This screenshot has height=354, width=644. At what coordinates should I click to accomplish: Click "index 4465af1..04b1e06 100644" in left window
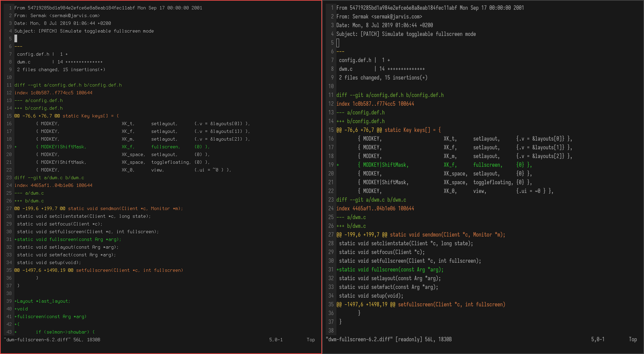click(53, 185)
